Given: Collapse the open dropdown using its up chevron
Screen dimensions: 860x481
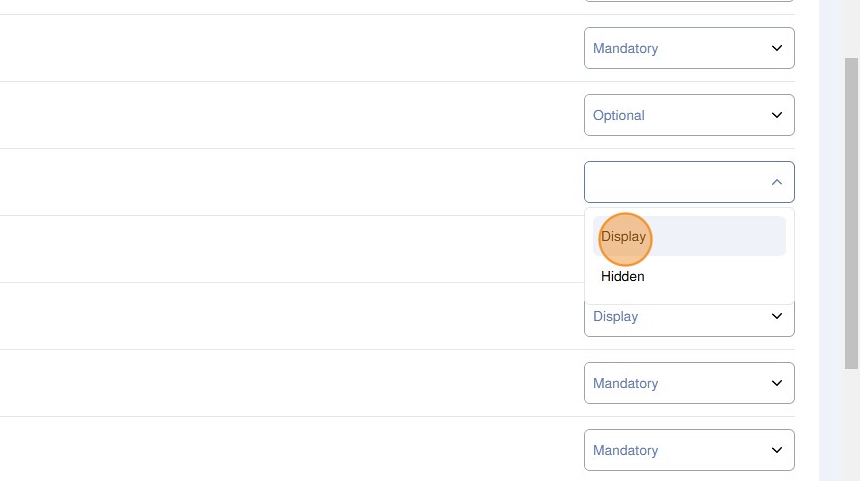Looking at the screenshot, I should 777,182.
